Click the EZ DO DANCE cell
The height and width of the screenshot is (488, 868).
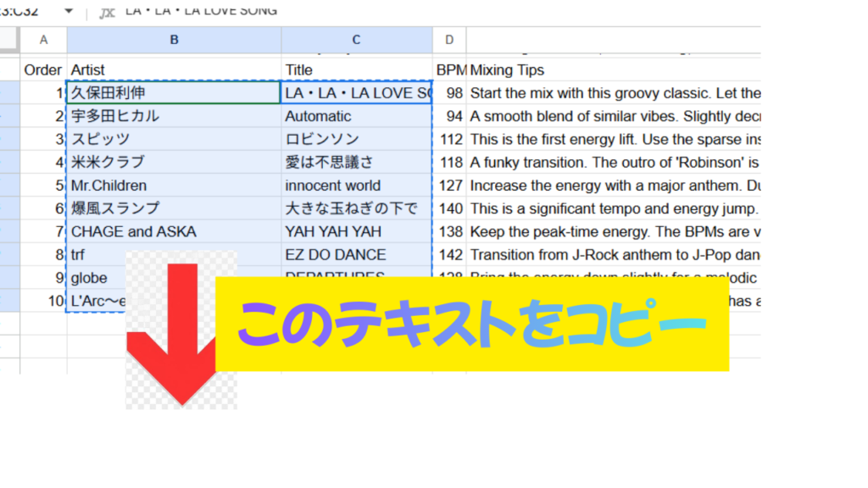tap(356, 254)
